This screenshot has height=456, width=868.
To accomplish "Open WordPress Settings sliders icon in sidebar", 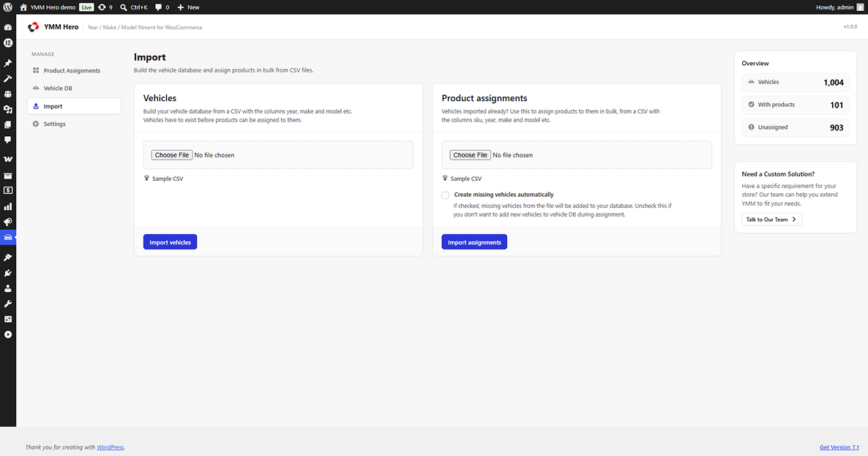I will click(8, 319).
